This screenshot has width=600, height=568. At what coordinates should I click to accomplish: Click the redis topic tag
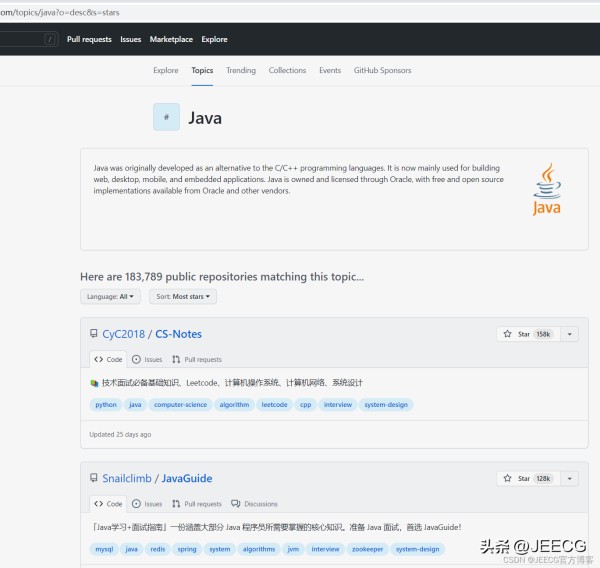pos(158,549)
